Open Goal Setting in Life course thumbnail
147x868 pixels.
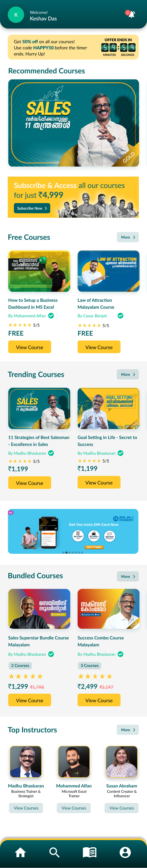point(108,408)
